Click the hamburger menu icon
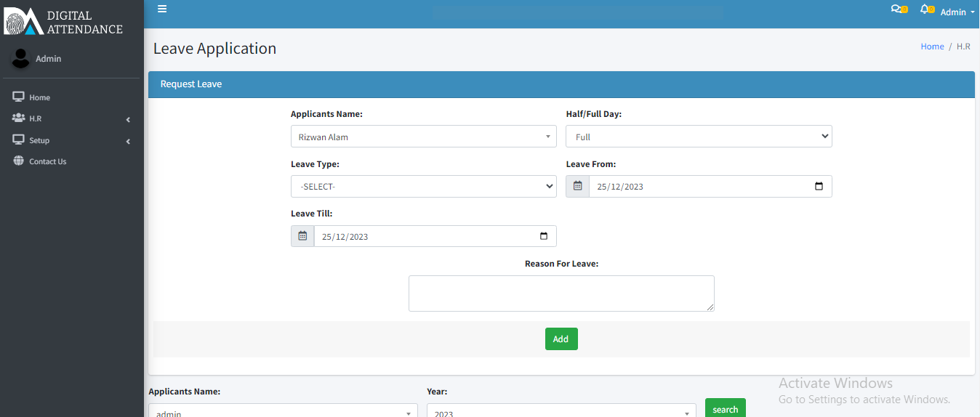The width and height of the screenshot is (980, 417). coord(162,9)
